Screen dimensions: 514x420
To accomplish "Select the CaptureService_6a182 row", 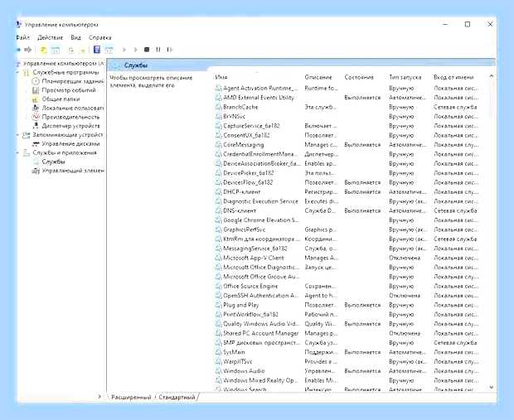I will tap(347, 126).
